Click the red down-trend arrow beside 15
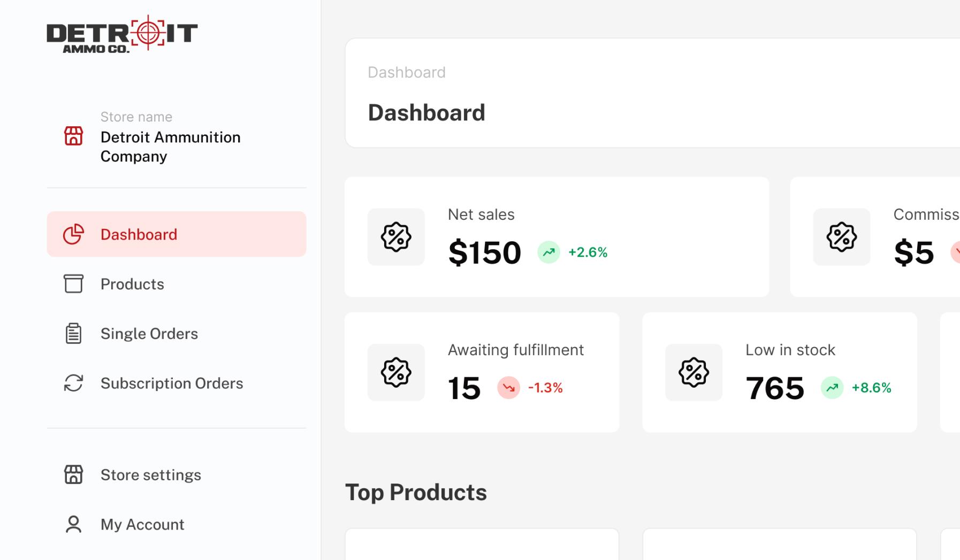Viewport: 960px width, 560px height. pyautogui.click(x=509, y=388)
